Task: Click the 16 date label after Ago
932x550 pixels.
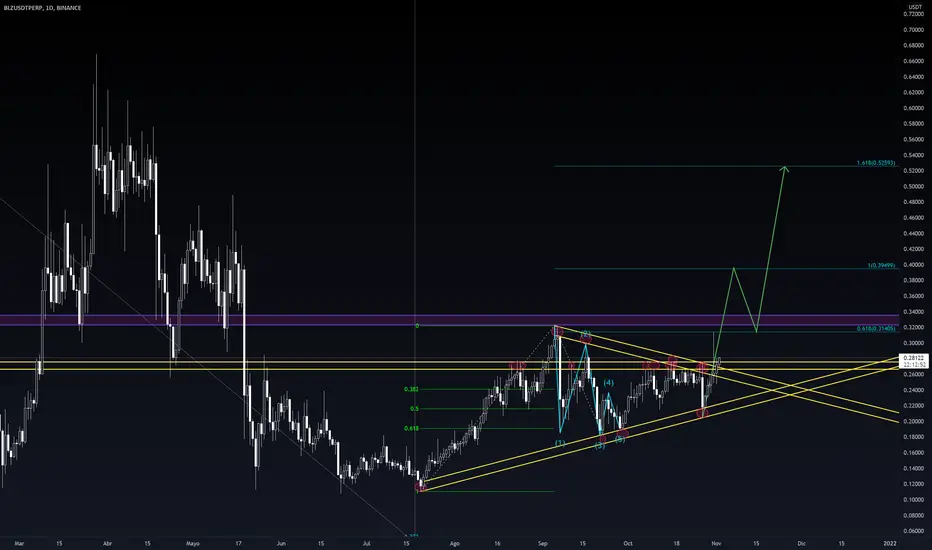Action: 498,543
